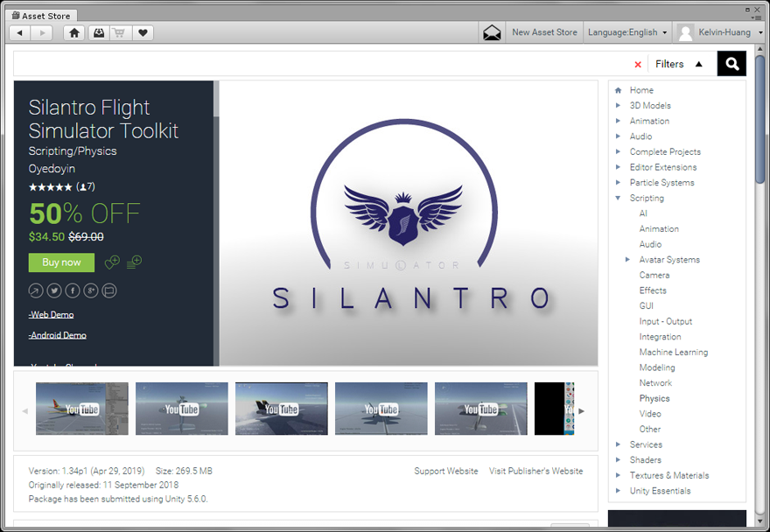The height and width of the screenshot is (532, 770).
Task: Open the announcements envelope icon
Action: pyautogui.click(x=492, y=33)
